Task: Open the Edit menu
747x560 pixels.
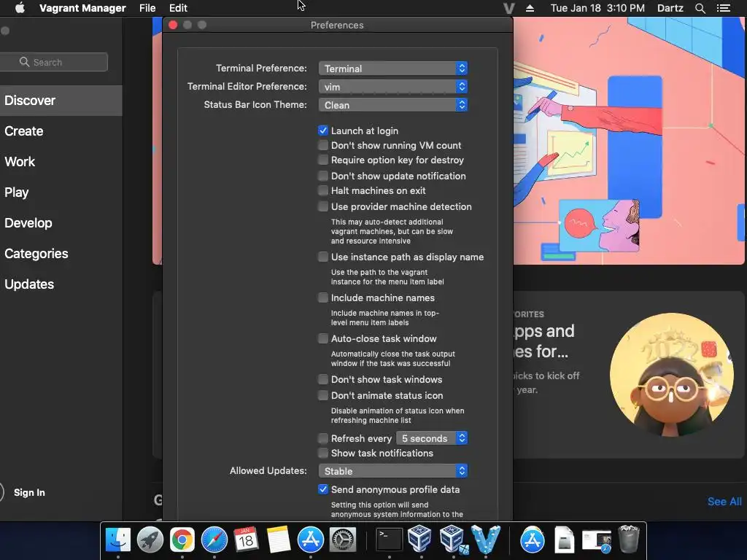Action: point(178,8)
